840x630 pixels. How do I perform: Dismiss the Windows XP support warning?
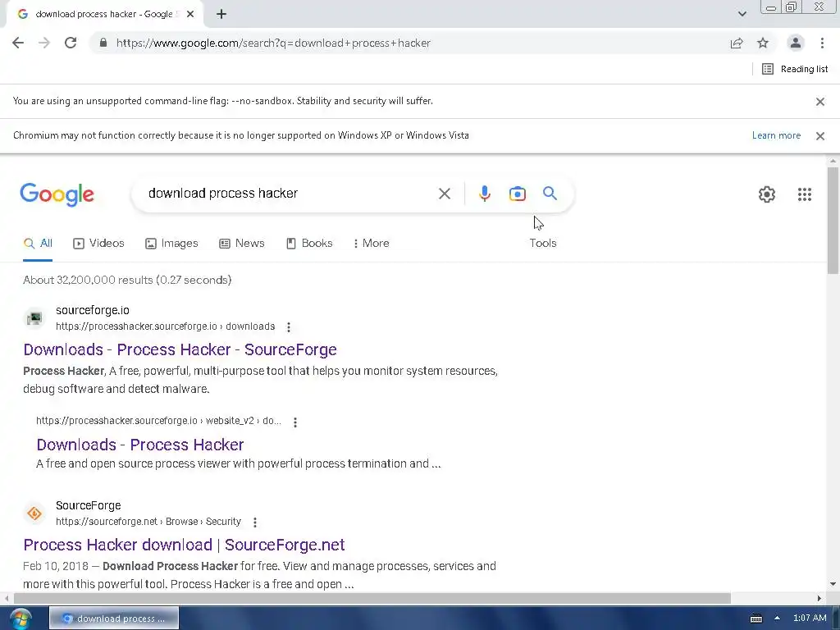(x=820, y=136)
